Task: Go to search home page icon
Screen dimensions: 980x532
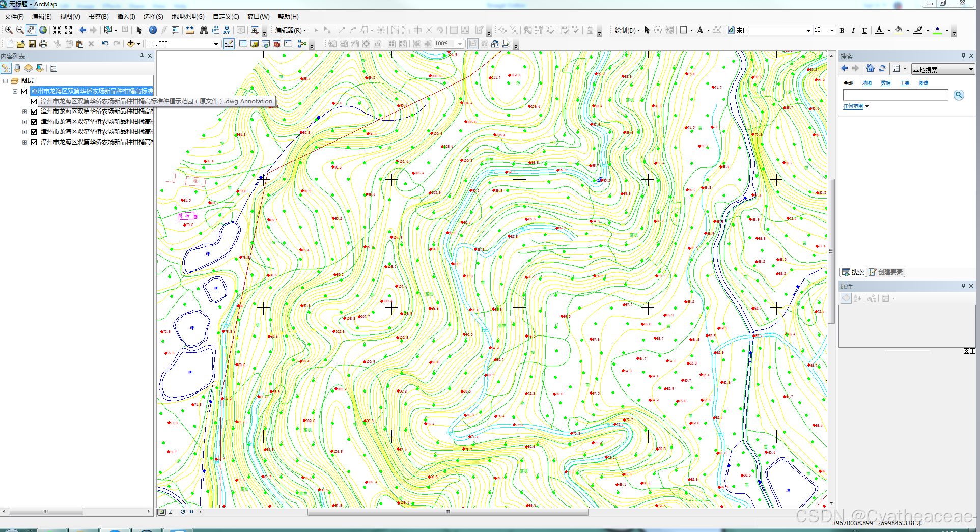Action: 870,68
